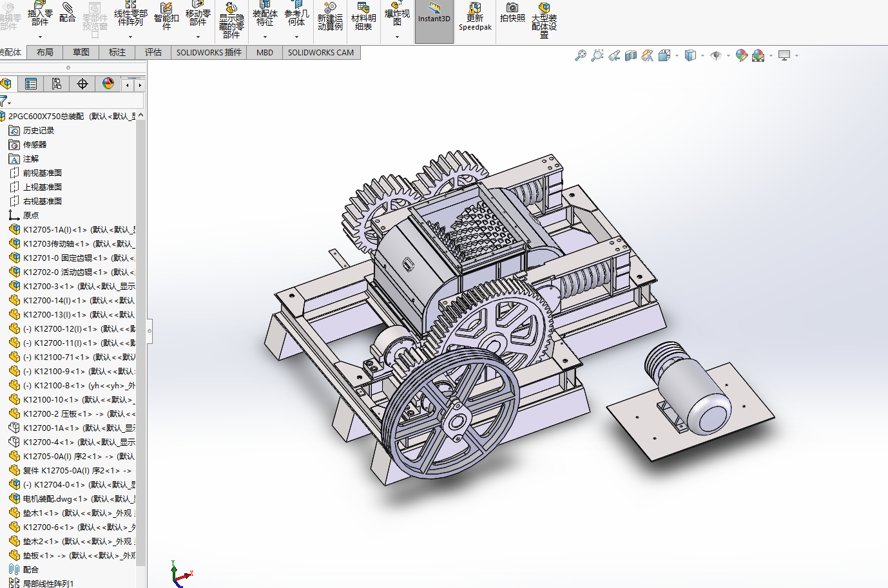This screenshot has width=888, height=588.
Task: Click View Orientation cube icon
Action: coord(664,55)
